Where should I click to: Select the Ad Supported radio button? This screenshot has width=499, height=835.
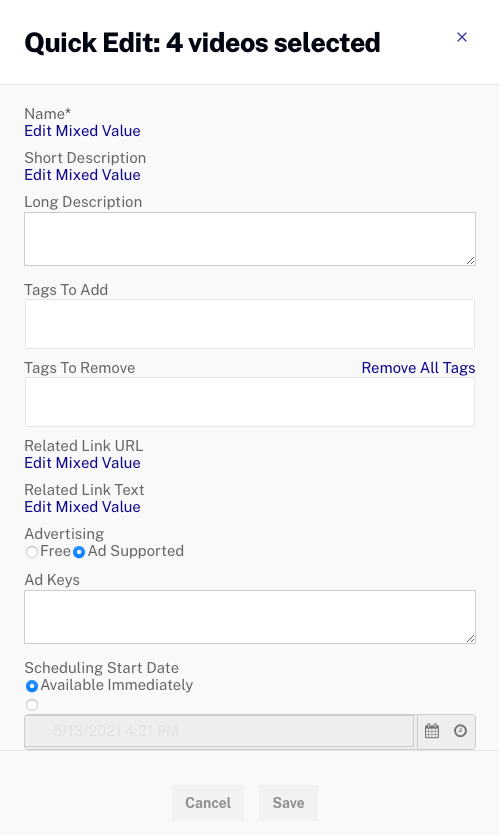79,552
